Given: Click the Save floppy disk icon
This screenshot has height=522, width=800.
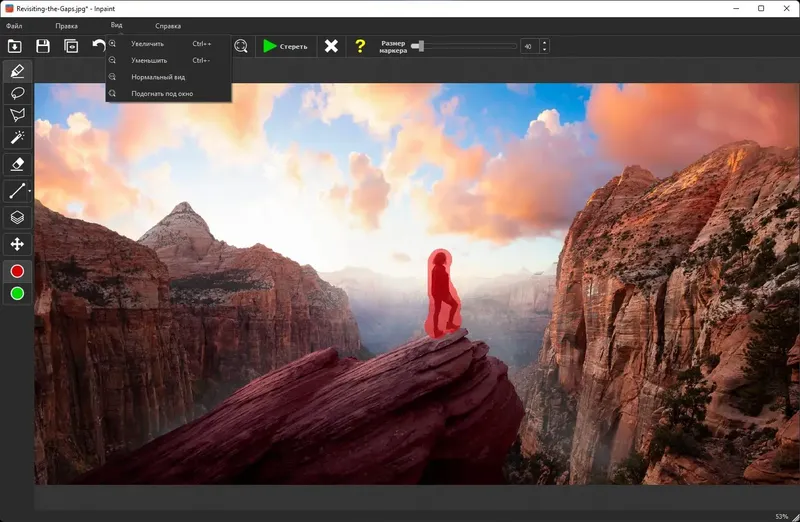Looking at the screenshot, I should [43, 46].
